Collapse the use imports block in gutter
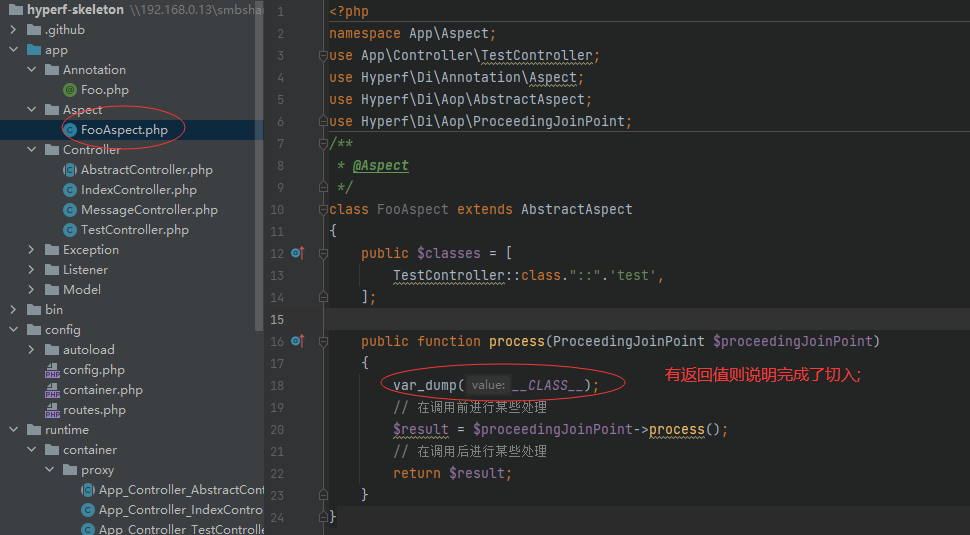 click(x=323, y=55)
